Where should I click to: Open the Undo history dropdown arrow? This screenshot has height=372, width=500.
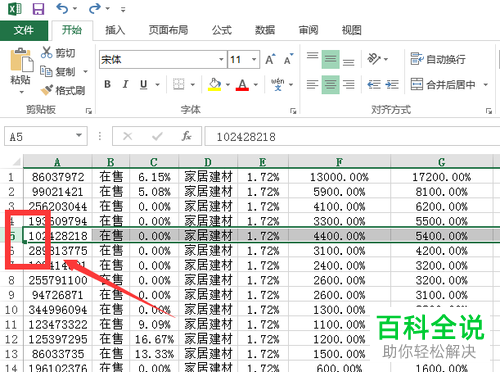tap(75, 9)
